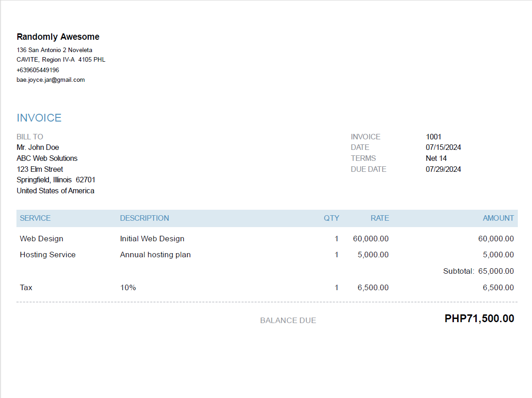Click CAVITE, Region IV-A 4105 PHL line

[61, 60]
